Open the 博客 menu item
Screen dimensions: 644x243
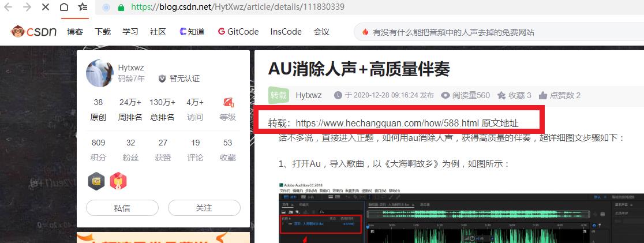tap(75, 32)
